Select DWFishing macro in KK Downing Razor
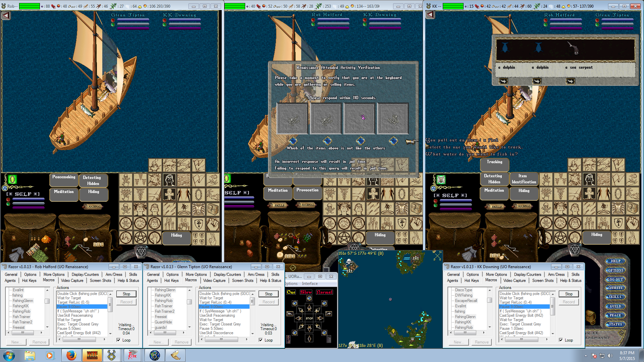The height and width of the screenshot is (362, 644). (464, 295)
